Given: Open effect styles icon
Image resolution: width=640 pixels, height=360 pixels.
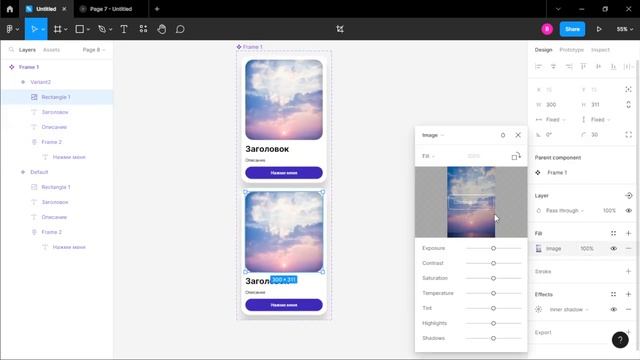Looking at the screenshot, I should pos(613,294).
